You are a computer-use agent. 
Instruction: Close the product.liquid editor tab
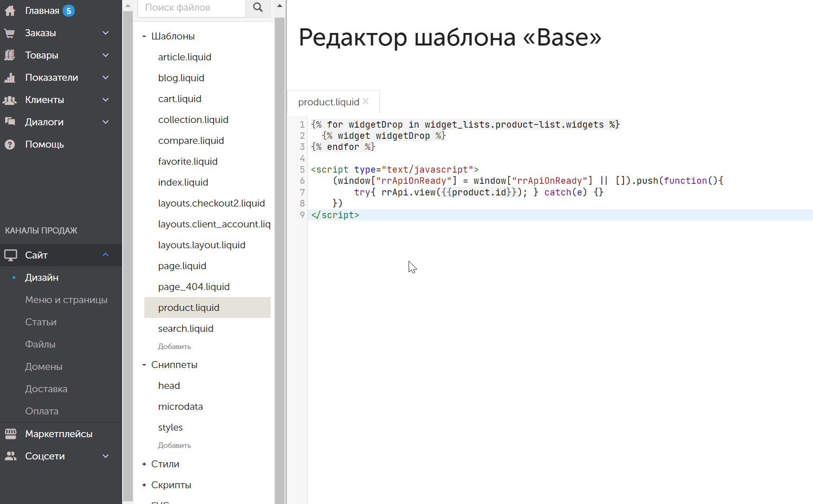point(366,102)
